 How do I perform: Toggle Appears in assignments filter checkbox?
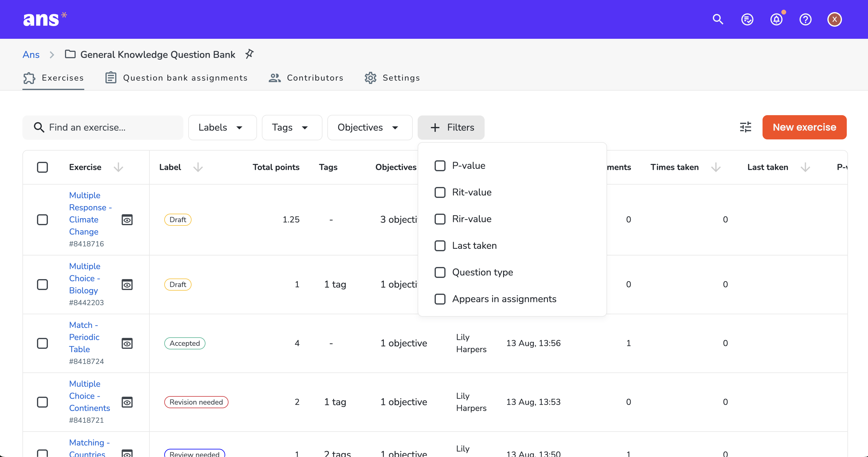click(x=440, y=299)
